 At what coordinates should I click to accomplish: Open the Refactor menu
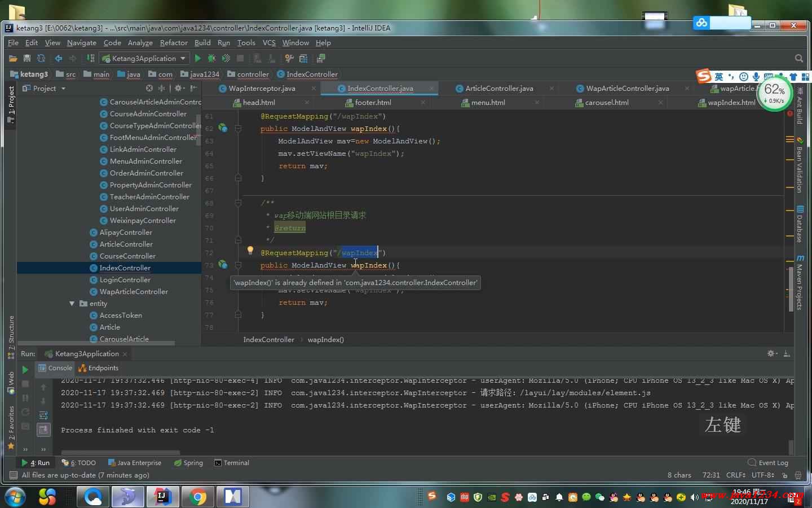click(174, 42)
